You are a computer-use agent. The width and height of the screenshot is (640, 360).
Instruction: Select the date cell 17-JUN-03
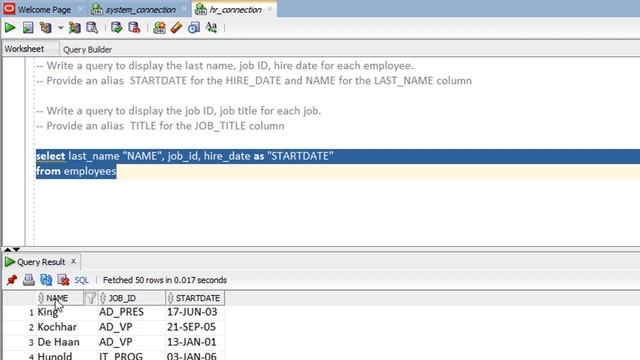coord(195,312)
